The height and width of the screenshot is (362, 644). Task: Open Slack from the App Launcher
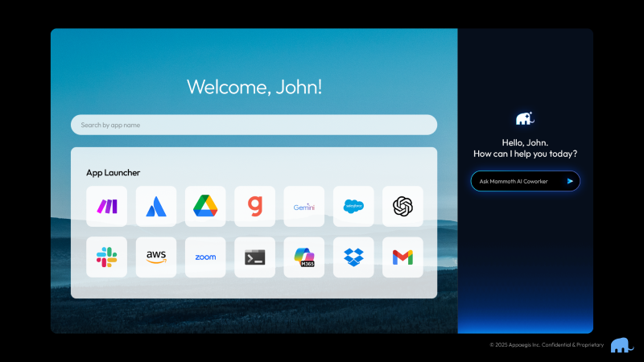(106, 257)
